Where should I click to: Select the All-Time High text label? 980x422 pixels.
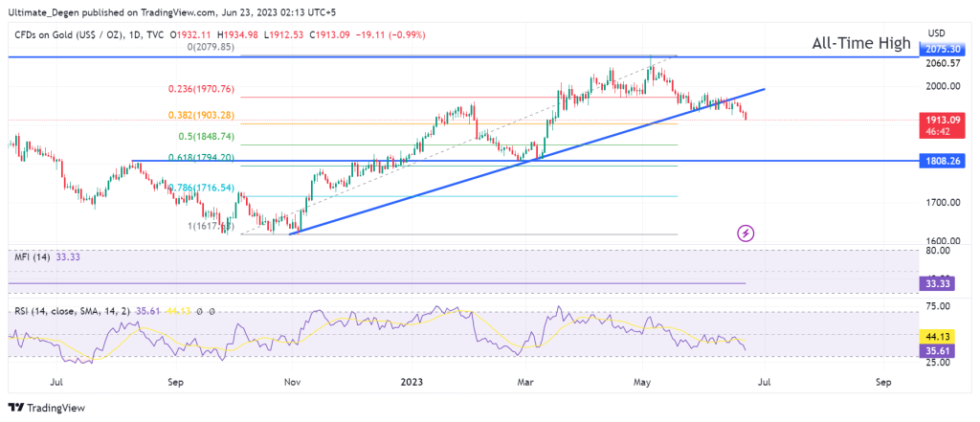pyautogui.click(x=861, y=43)
